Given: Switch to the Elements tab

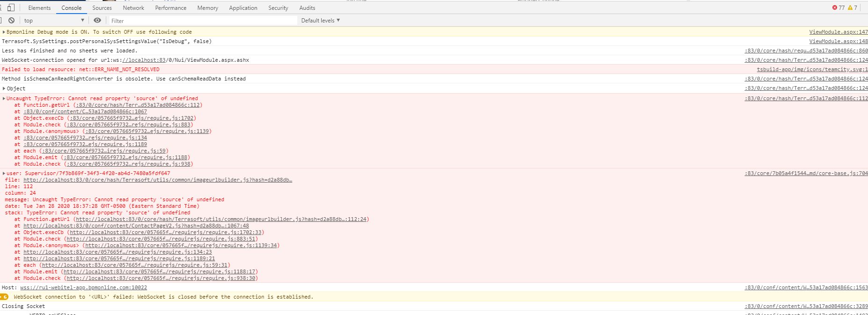Looking at the screenshot, I should (x=39, y=8).
